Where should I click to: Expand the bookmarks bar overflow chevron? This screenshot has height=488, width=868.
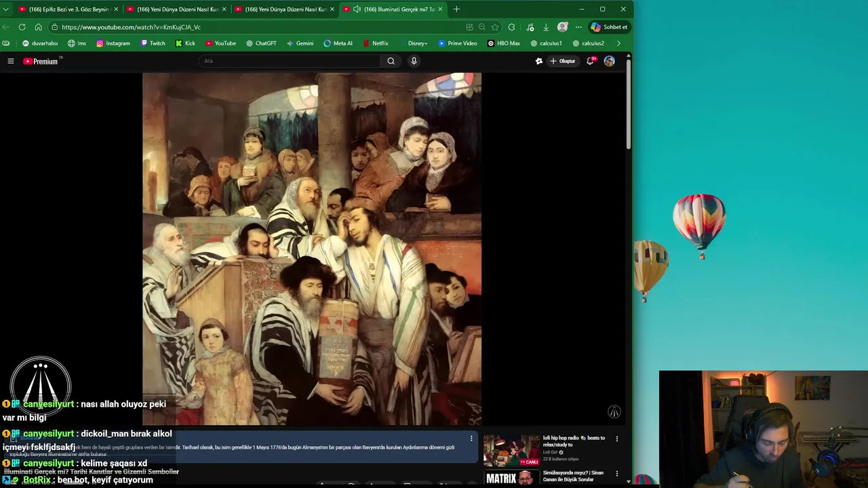[x=618, y=43]
